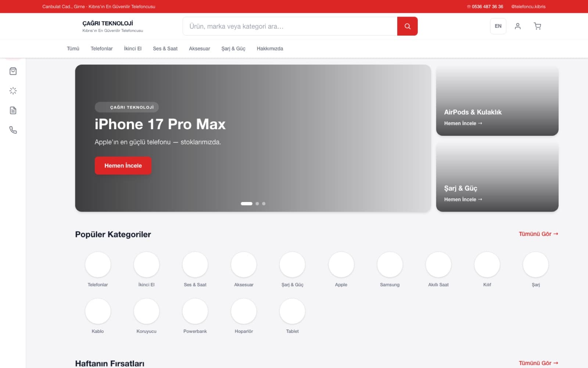This screenshot has height=368, width=588.
Task: Click the sparkle icon in left sidebar
Action: point(13,91)
